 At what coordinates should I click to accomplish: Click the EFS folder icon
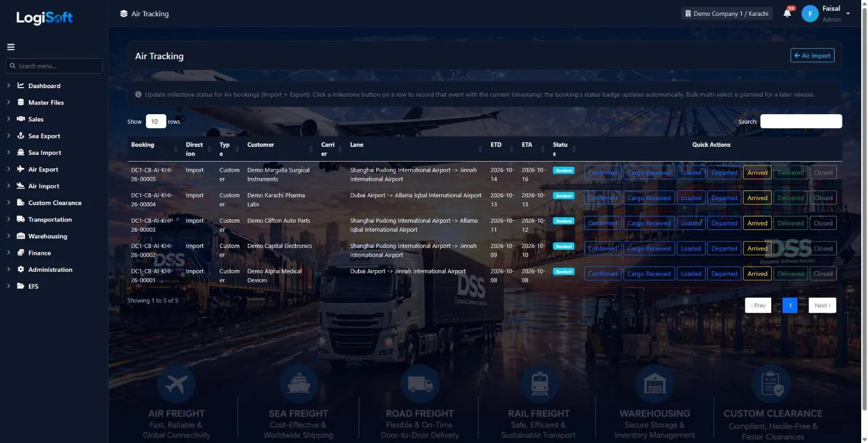coord(21,286)
